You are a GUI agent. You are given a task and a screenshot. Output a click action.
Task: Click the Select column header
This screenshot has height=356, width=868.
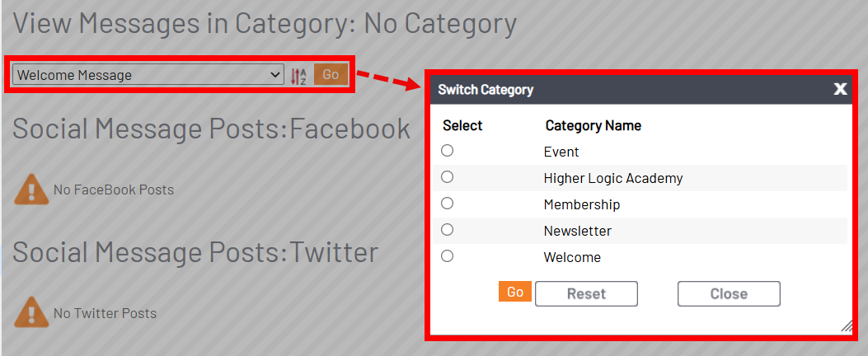click(x=462, y=125)
